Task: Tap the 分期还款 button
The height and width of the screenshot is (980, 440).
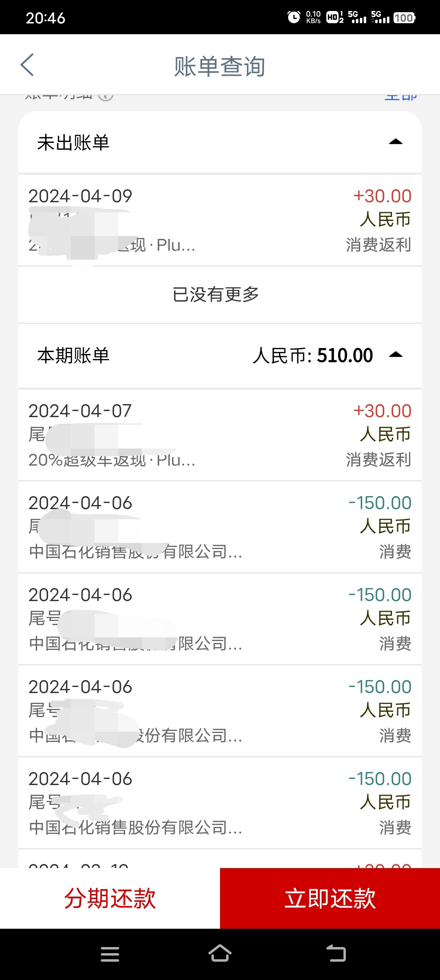Action: click(110, 898)
